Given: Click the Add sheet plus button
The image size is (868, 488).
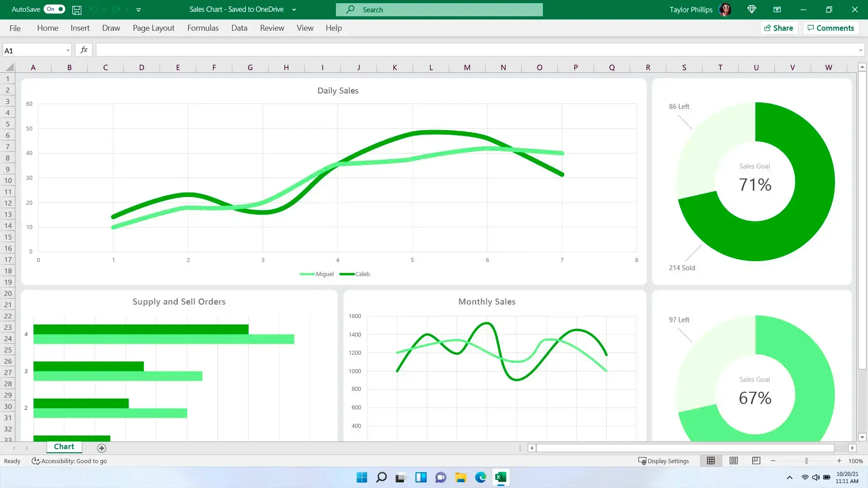Looking at the screenshot, I should [x=102, y=447].
